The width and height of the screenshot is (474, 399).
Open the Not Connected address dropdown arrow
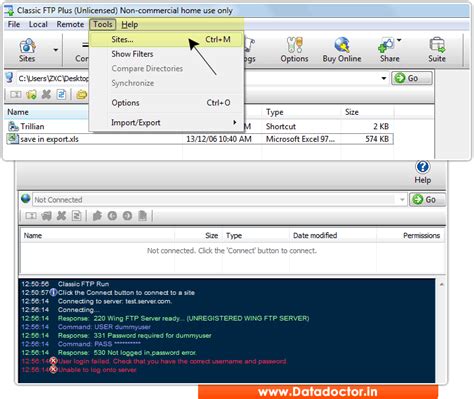click(402, 200)
